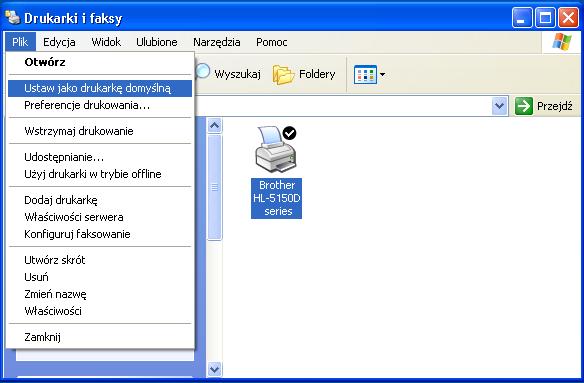Click the green Przejdź arrow icon
Viewport: 584px width, 383px height.
click(x=524, y=106)
